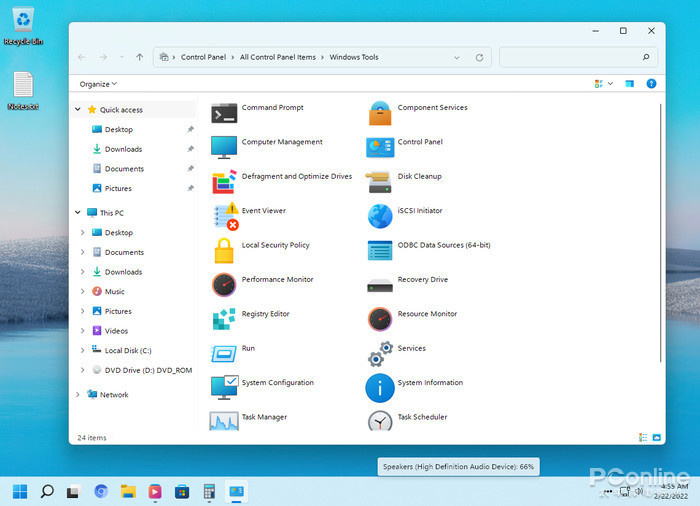Click All Control Panel Items breadcrumb
Image resolution: width=700 pixels, height=506 pixels.
[x=279, y=57]
